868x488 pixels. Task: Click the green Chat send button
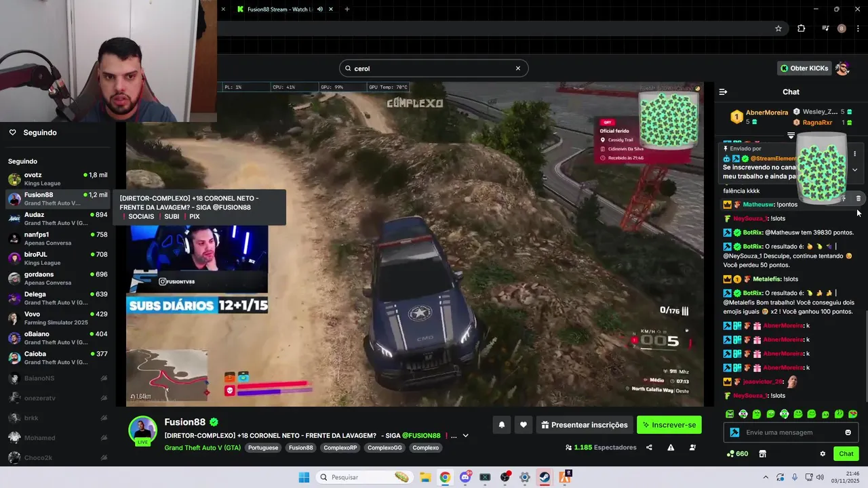pos(846,453)
